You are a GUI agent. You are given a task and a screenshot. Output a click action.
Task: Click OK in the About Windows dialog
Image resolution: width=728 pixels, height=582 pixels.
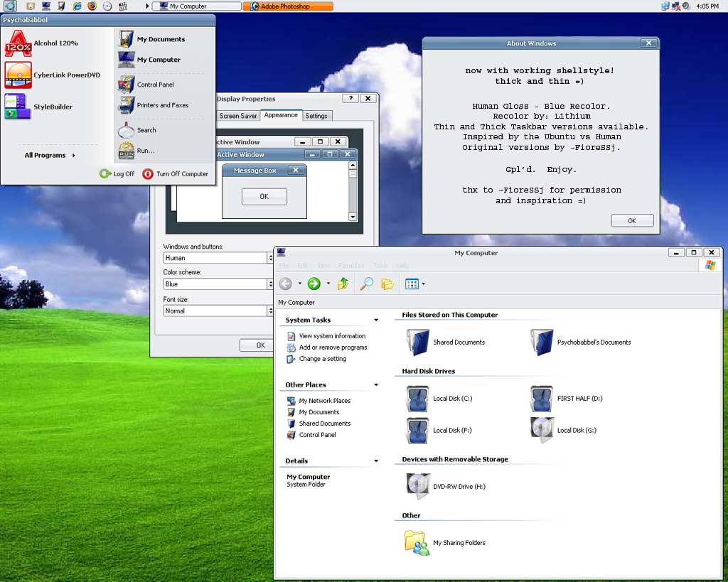631,221
